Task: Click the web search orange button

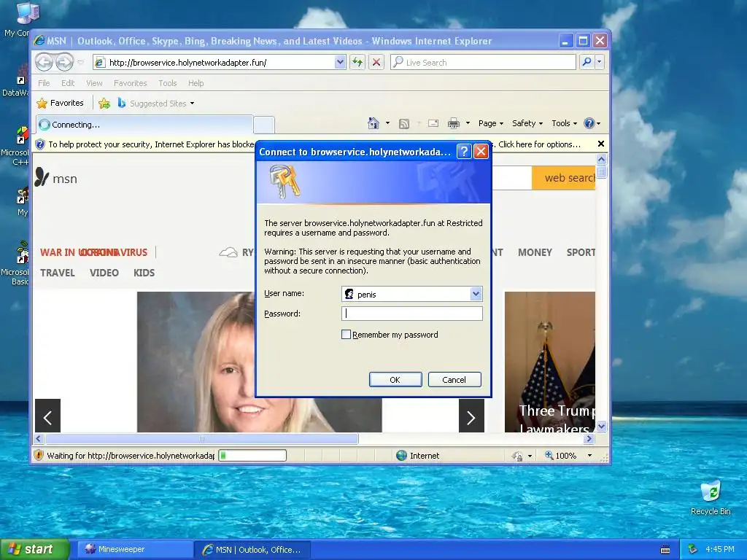Action: click(x=564, y=178)
